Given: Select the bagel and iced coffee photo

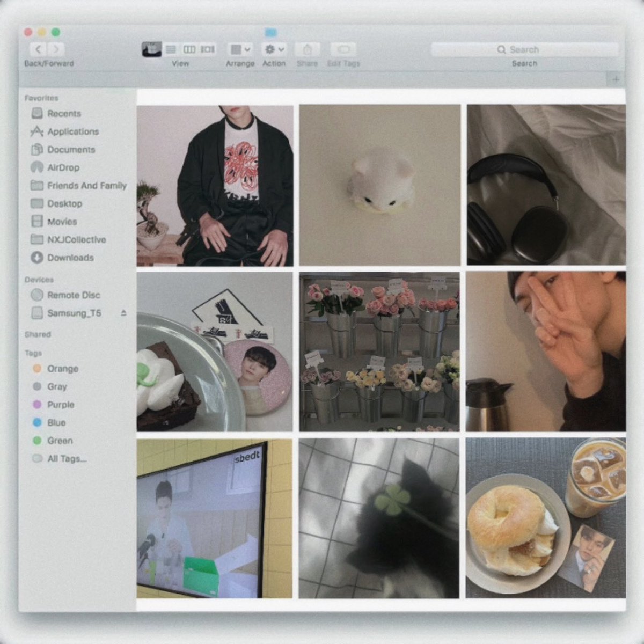Looking at the screenshot, I should 546,518.
